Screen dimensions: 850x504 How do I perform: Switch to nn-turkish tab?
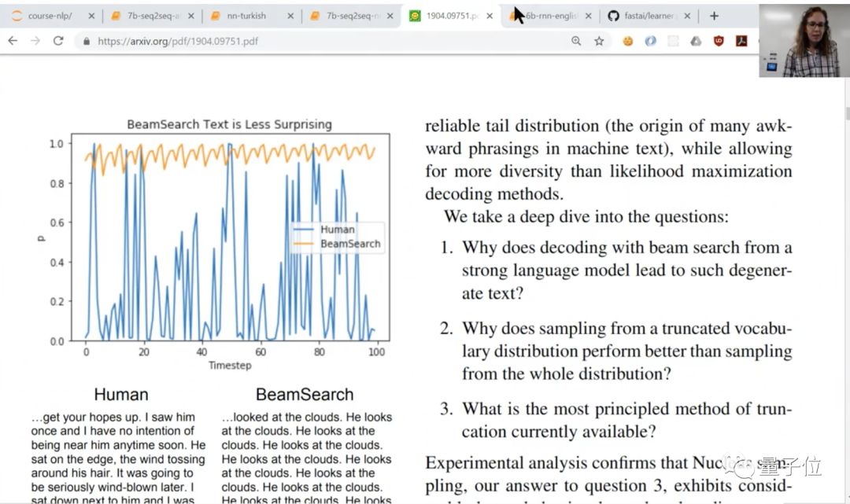click(x=246, y=16)
